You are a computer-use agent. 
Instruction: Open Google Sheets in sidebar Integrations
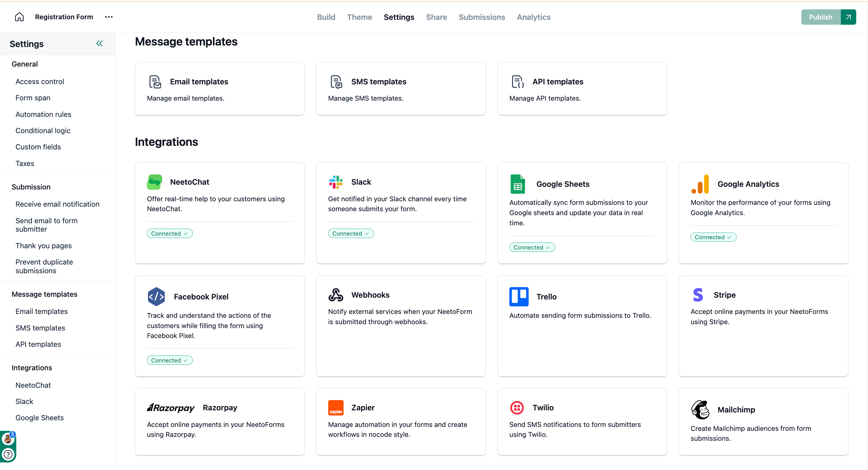click(x=40, y=418)
